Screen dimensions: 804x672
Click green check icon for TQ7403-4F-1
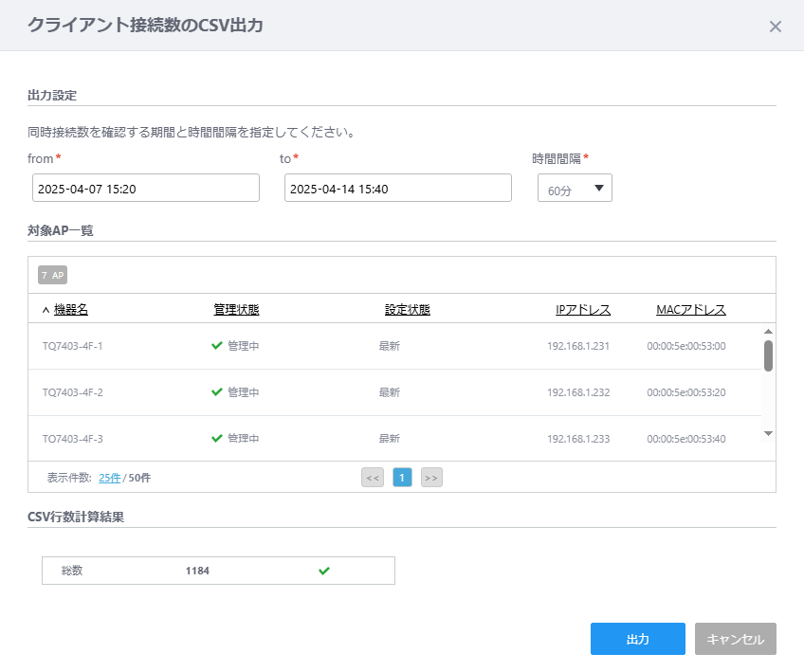217,346
